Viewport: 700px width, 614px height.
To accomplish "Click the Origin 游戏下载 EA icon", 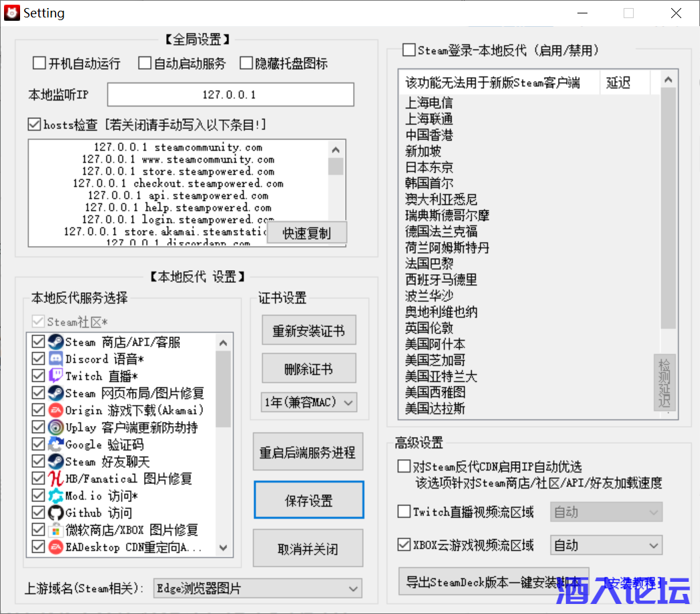I will pos(56,410).
